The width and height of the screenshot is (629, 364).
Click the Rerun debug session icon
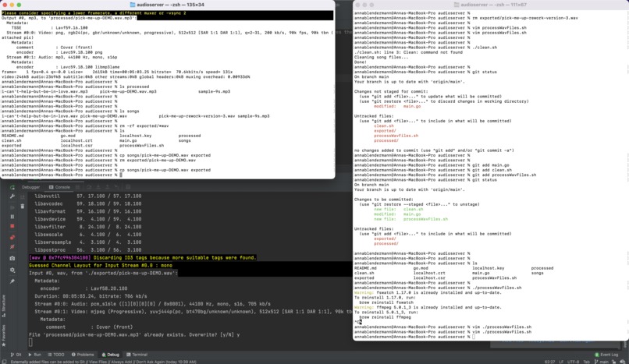click(x=12, y=187)
